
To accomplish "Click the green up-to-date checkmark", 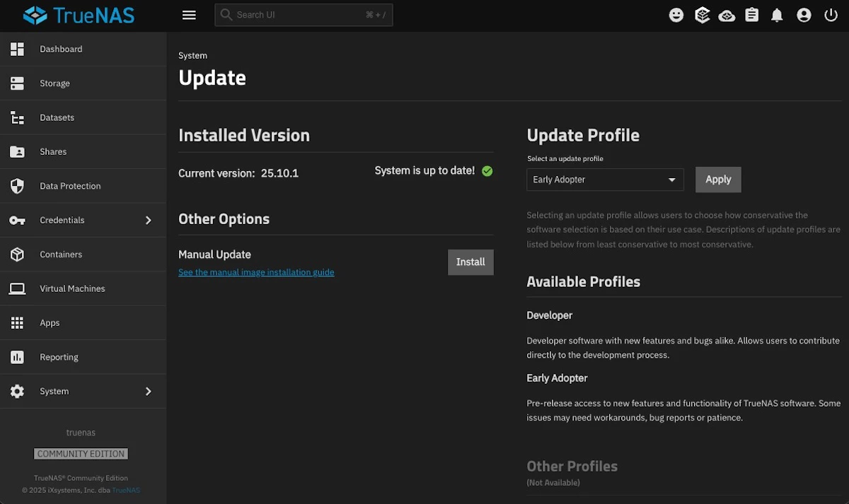I will pyautogui.click(x=487, y=171).
